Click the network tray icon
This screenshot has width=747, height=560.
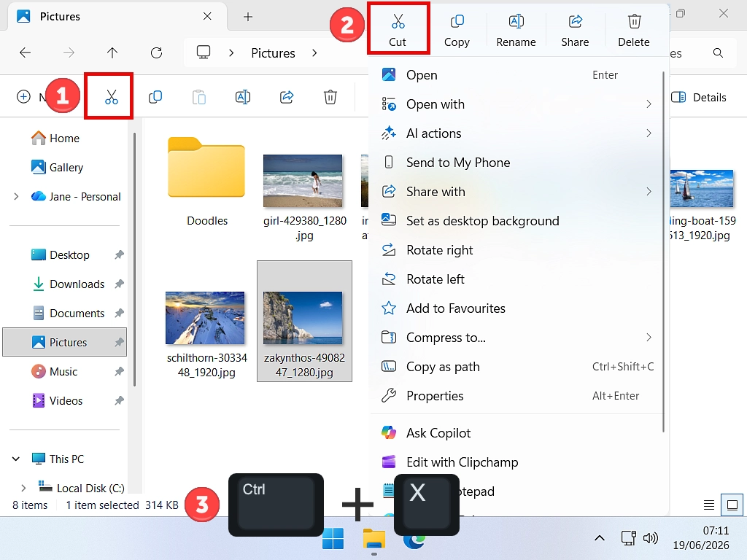629,538
